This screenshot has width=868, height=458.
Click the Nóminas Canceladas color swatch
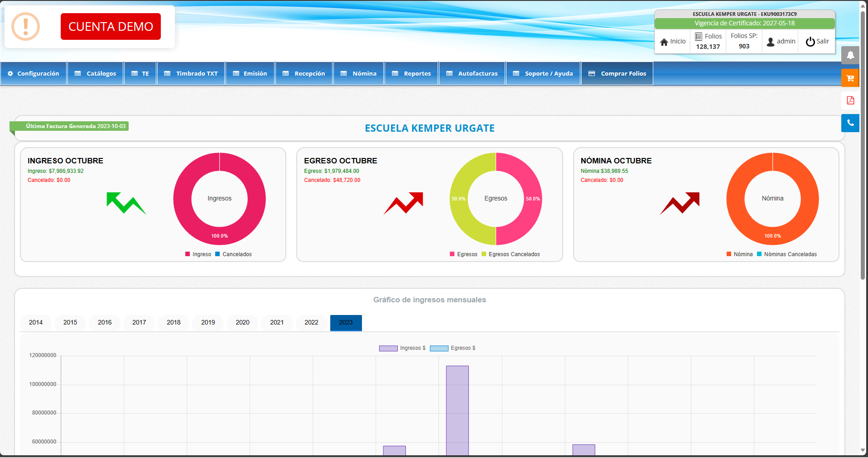tap(759, 254)
